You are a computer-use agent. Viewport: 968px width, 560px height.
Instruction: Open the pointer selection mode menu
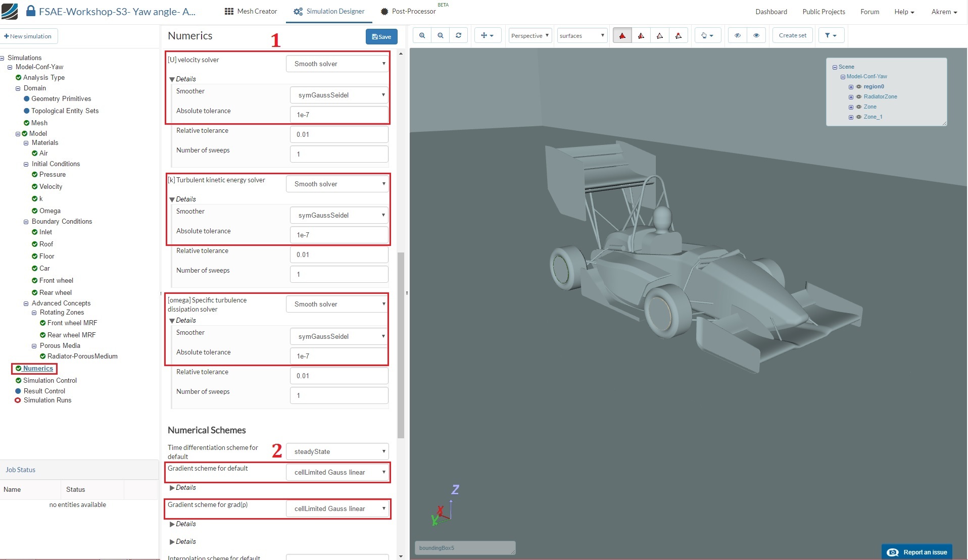707,35
